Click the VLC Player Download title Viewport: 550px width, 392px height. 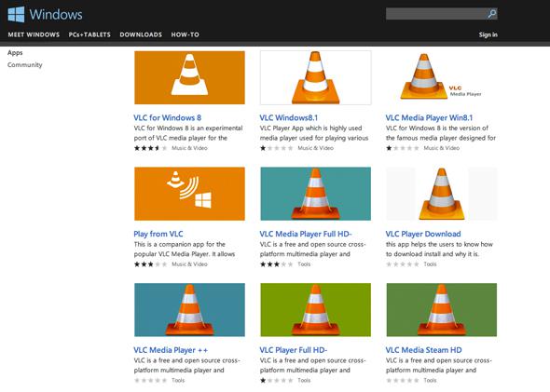[423, 234]
